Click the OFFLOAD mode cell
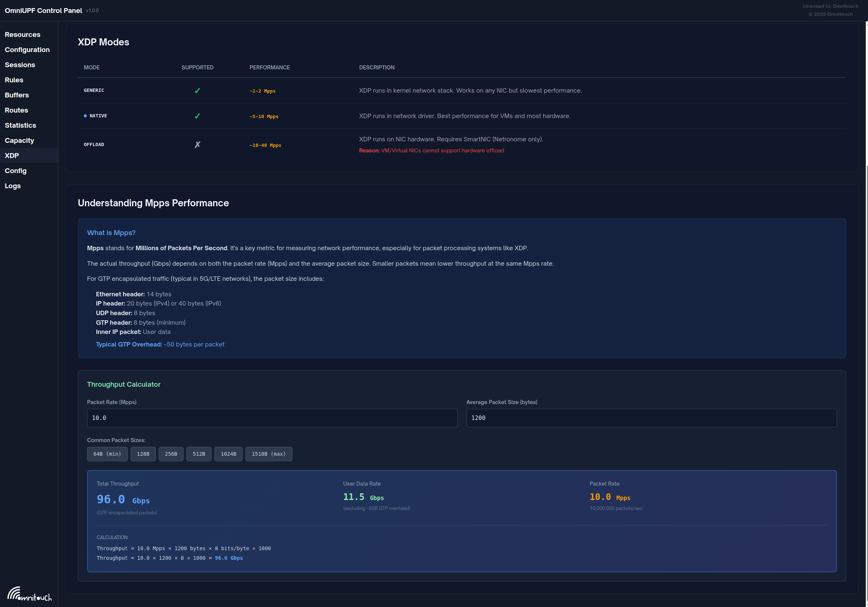 tap(94, 145)
